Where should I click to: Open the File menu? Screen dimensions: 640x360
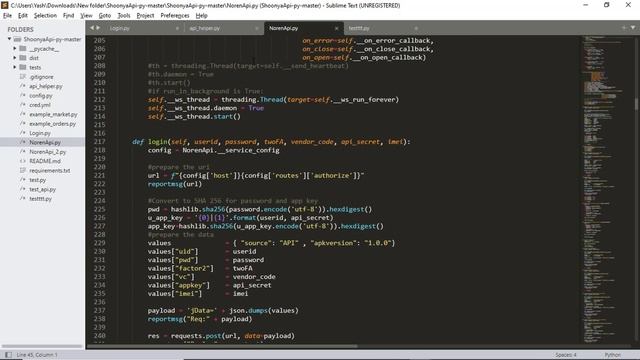tap(7, 16)
